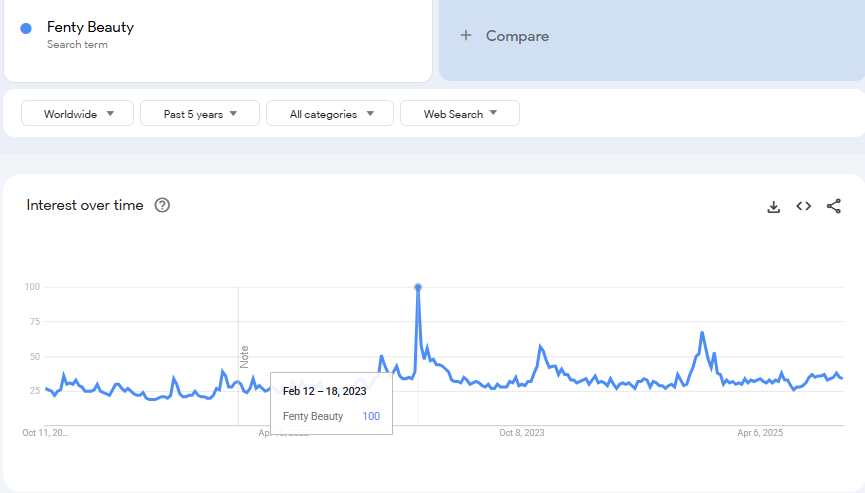Screen dimensions: 865x493
Task: Open the Interest over time help icon
Action: [162, 205]
